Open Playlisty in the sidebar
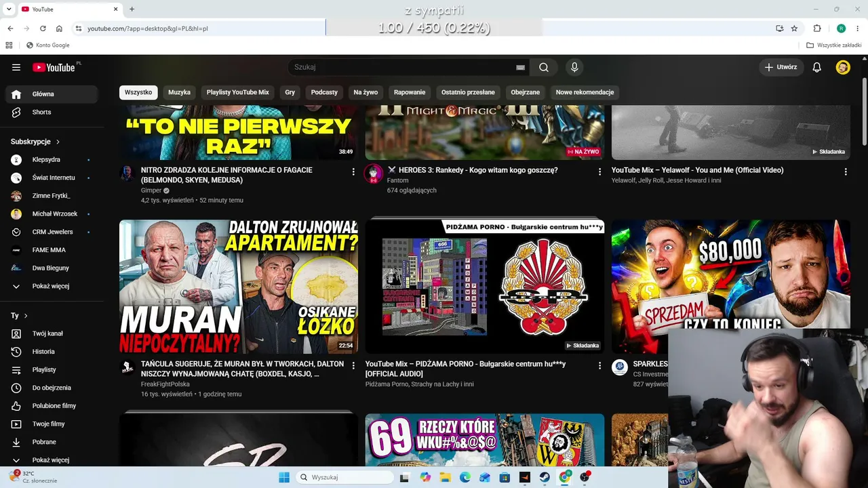868x488 pixels. coord(52,369)
